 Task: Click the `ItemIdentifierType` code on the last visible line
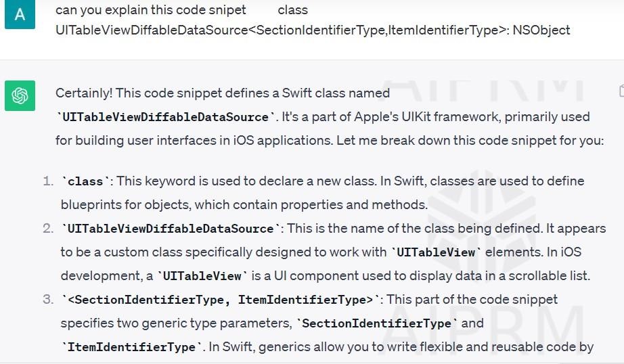(x=131, y=347)
